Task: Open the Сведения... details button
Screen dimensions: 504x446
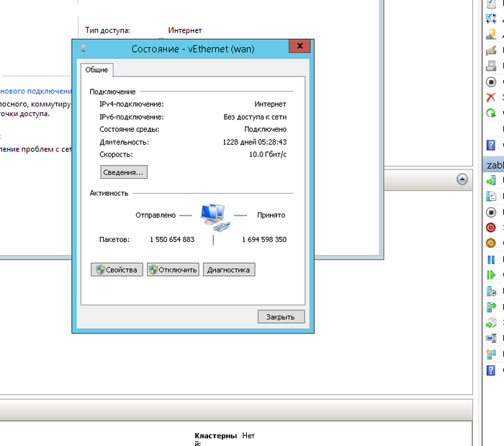Action: (124, 172)
